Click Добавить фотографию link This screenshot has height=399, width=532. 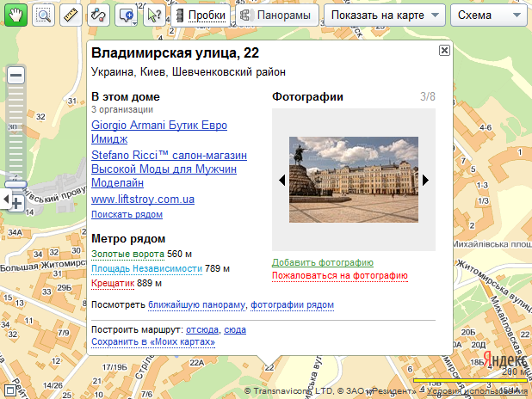click(323, 262)
